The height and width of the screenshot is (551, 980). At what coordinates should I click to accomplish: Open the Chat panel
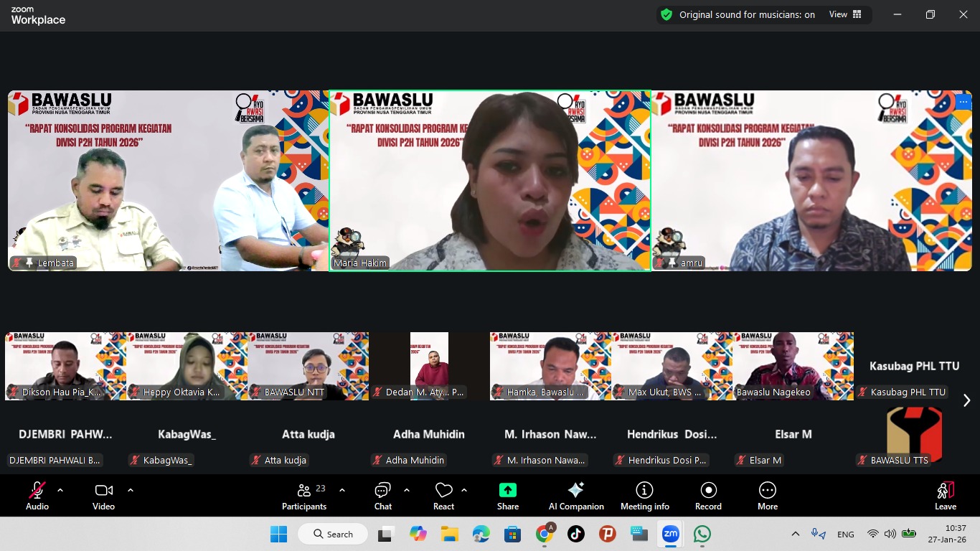coord(383,495)
